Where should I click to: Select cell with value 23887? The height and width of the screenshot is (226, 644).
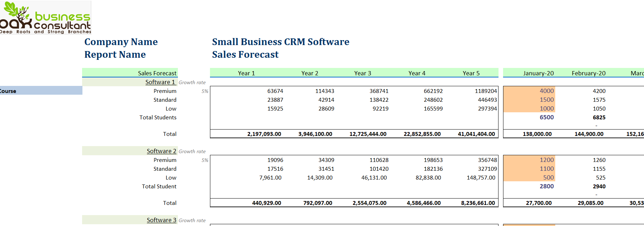point(275,100)
